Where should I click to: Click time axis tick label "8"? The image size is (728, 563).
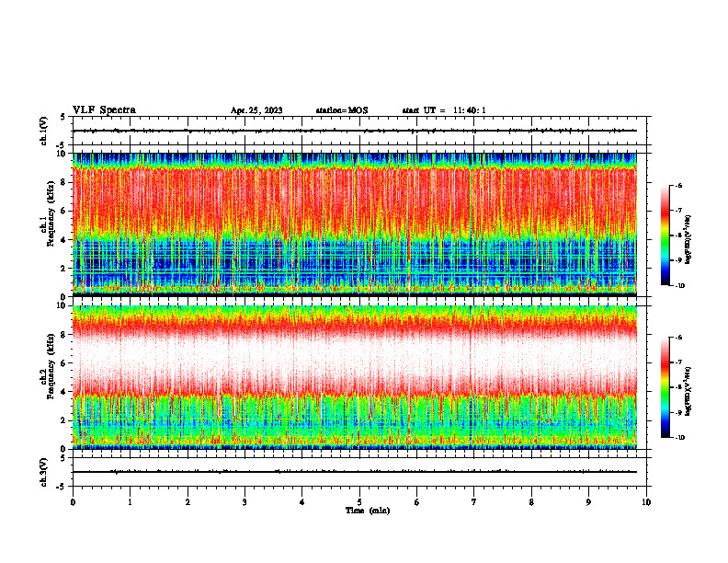tap(531, 502)
